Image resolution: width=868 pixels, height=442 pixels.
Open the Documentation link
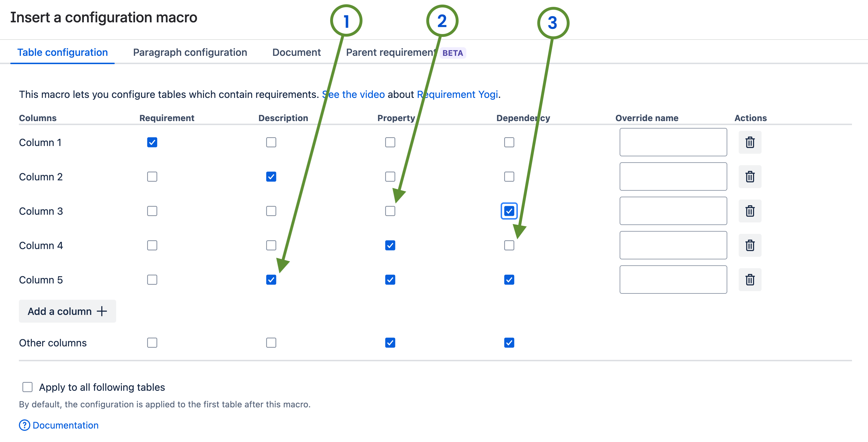pyautogui.click(x=65, y=425)
